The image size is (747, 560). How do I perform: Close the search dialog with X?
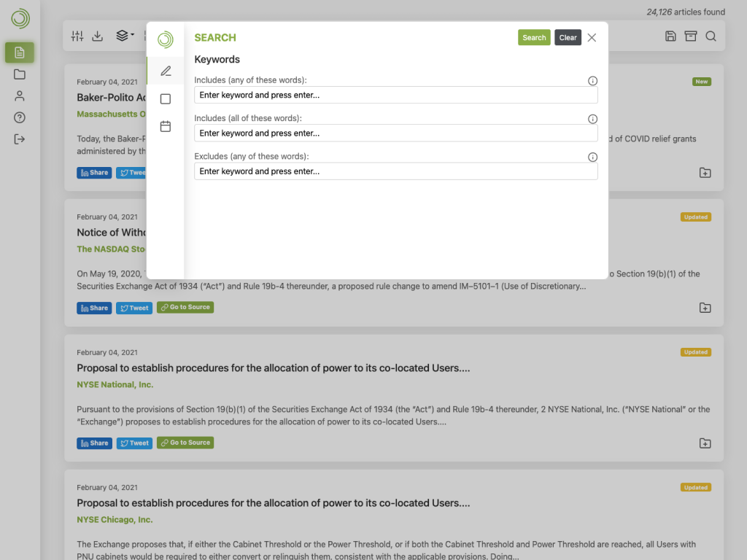coord(592,37)
